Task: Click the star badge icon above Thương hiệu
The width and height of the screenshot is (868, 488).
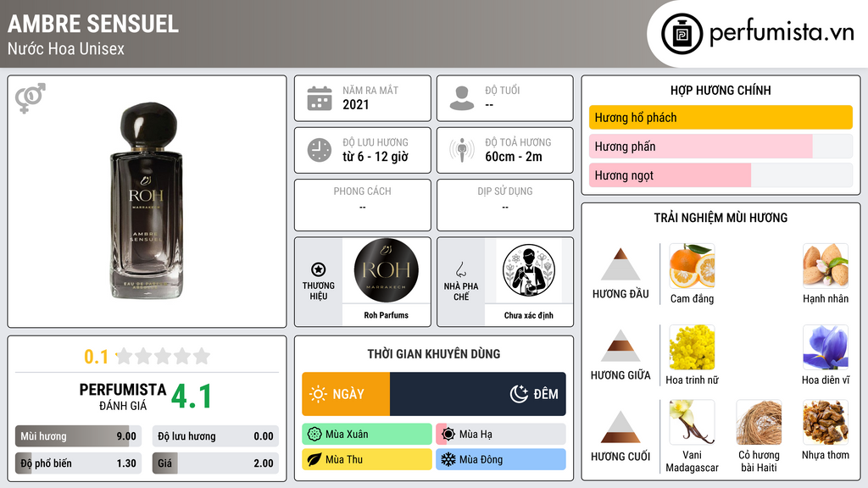Action: [x=319, y=269]
